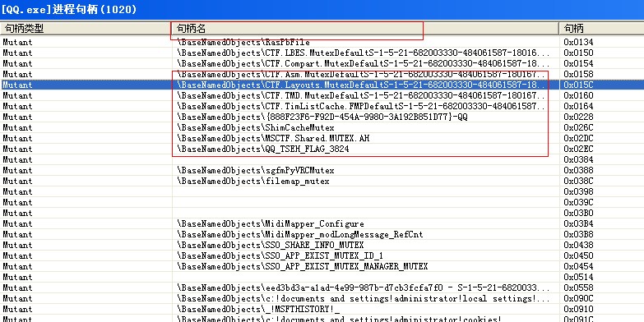Click handle value 0x026C
Viewport: 644px width, 322px height.
pos(578,127)
